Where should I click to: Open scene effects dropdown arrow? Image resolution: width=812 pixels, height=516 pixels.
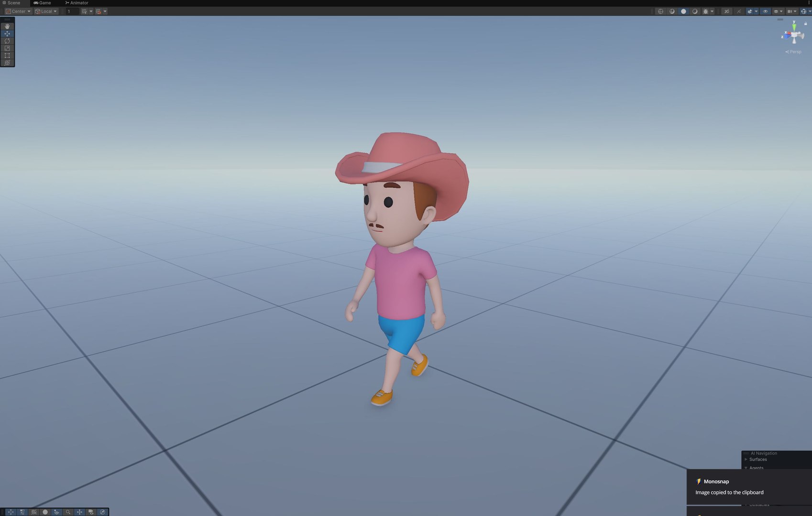(x=756, y=11)
